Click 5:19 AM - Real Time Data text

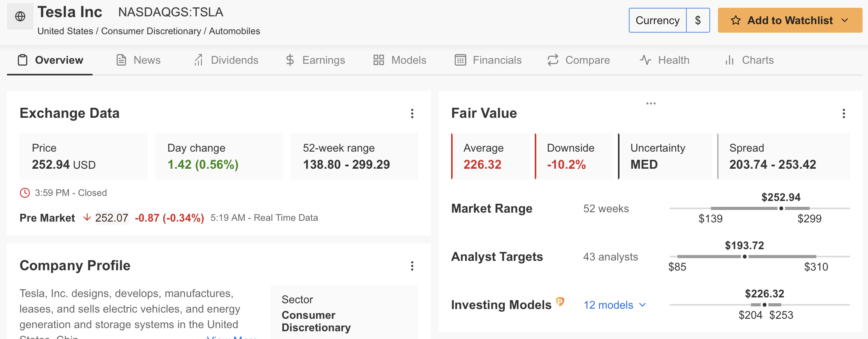(x=264, y=218)
